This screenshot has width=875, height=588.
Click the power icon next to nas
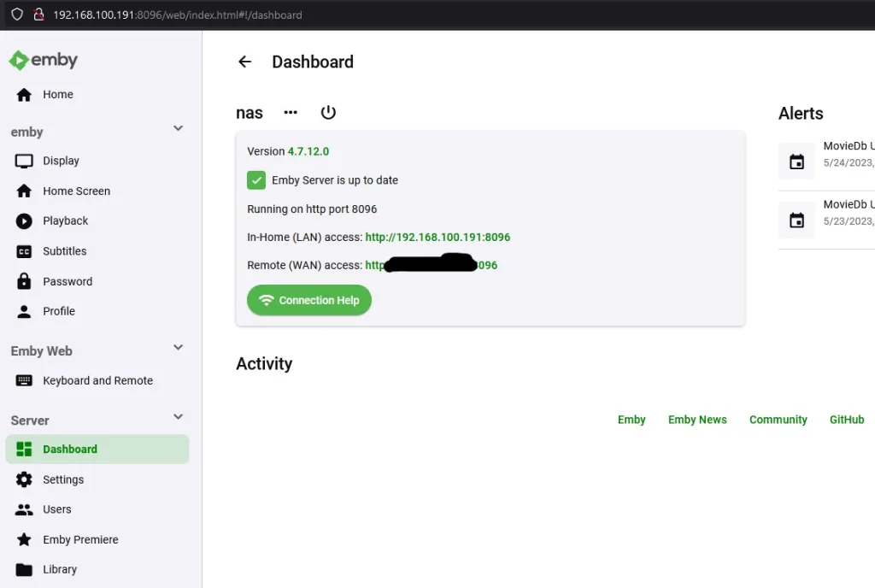(x=328, y=112)
